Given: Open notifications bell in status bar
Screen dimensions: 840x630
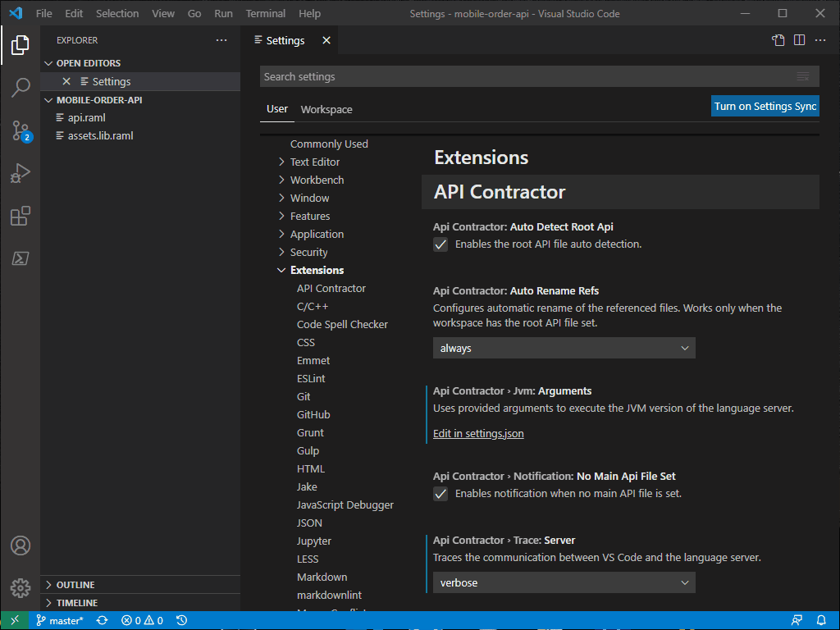Looking at the screenshot, I should 821,620.
